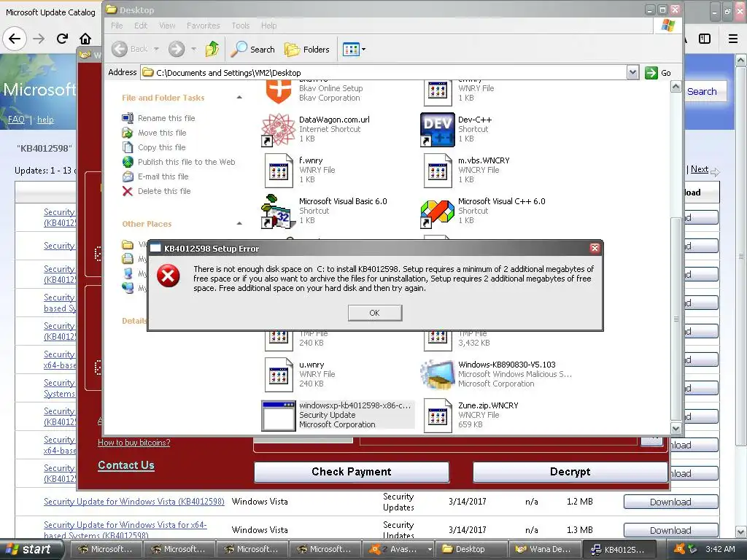Click the Explorer address path field

[384, 73]
